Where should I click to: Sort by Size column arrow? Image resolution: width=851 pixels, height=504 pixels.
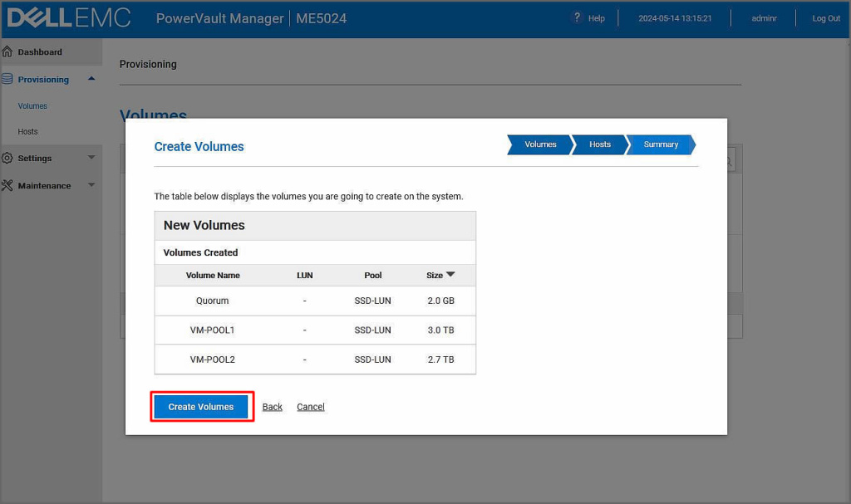[x=450, y=275]
